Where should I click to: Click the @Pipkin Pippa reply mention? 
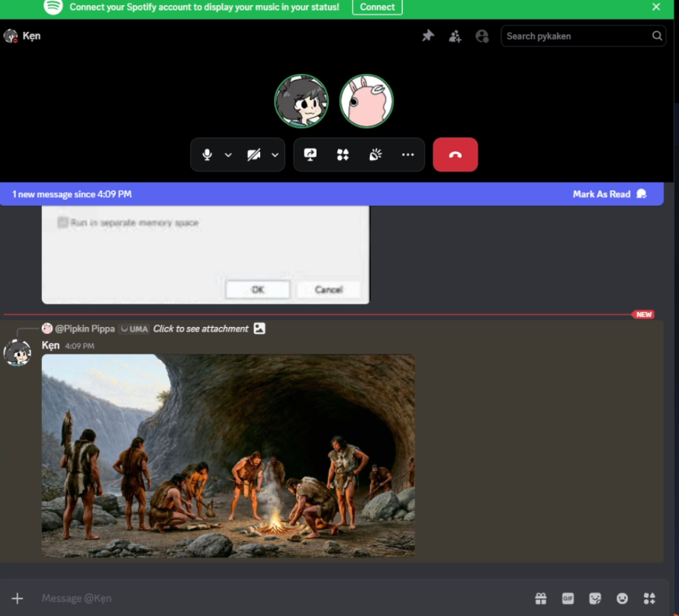[85, 329]
